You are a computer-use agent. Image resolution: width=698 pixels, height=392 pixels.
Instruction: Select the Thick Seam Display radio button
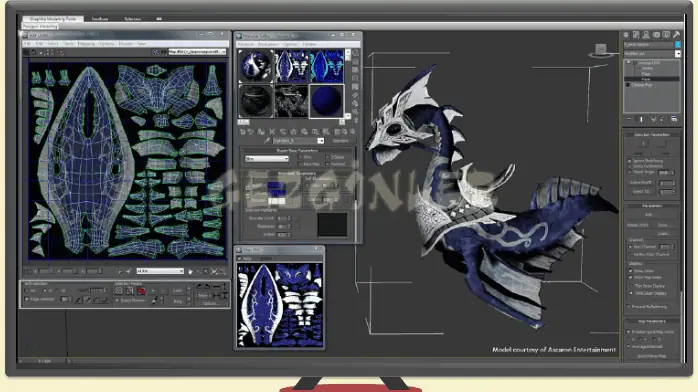pyautogui.click(x=631, y=294)
